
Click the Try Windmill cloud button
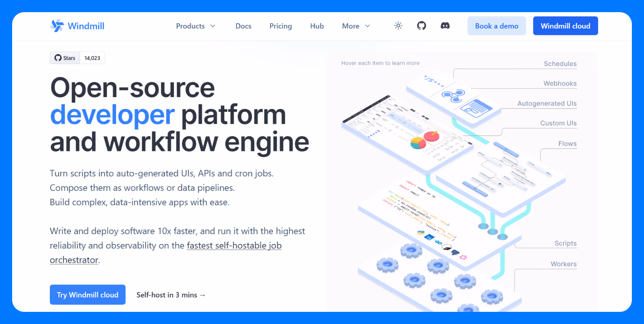point(88,295)
